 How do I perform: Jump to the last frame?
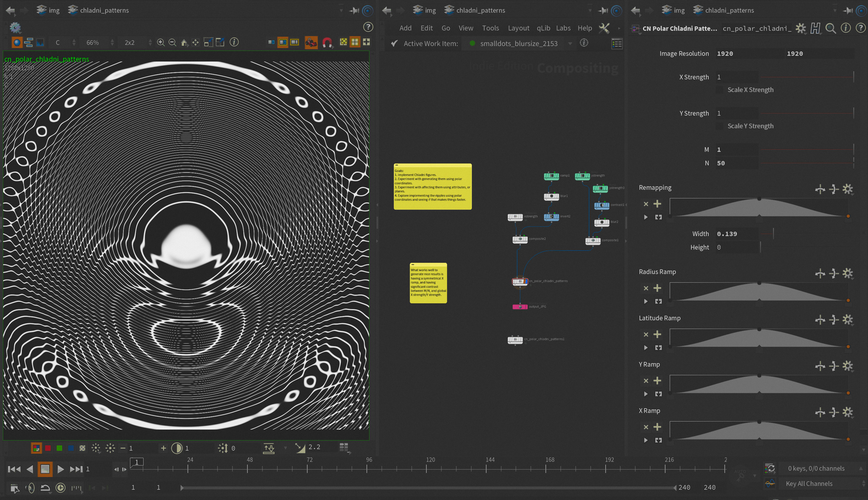[76, 469]
